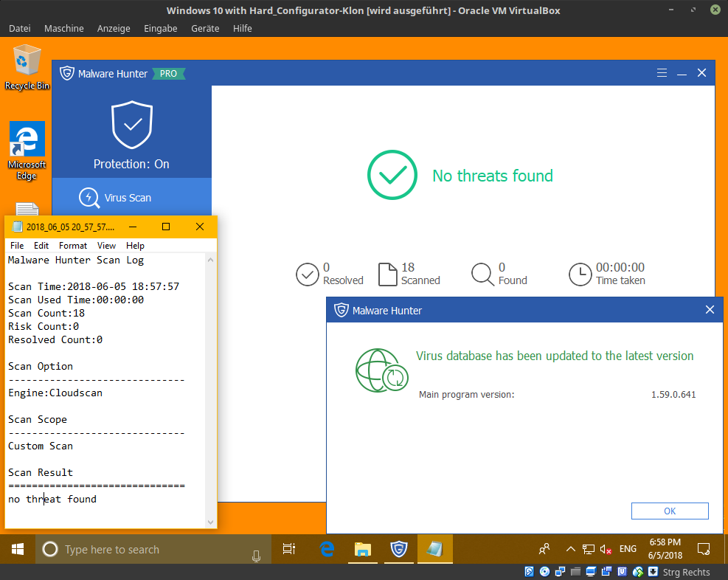Viewport: 728px width, 580px height.
Task: Click Notepad scrollbar down arrow
Action: coord(210,522)
